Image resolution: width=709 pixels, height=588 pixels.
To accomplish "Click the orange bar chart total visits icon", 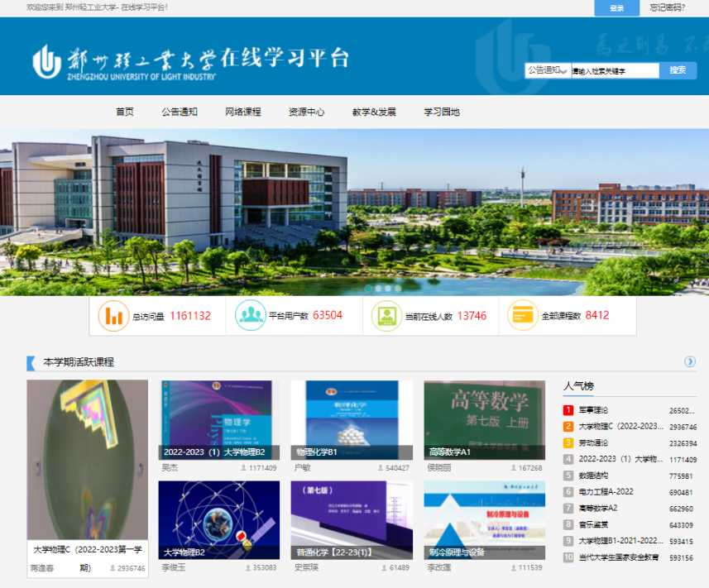I will (x=114, y=316).
